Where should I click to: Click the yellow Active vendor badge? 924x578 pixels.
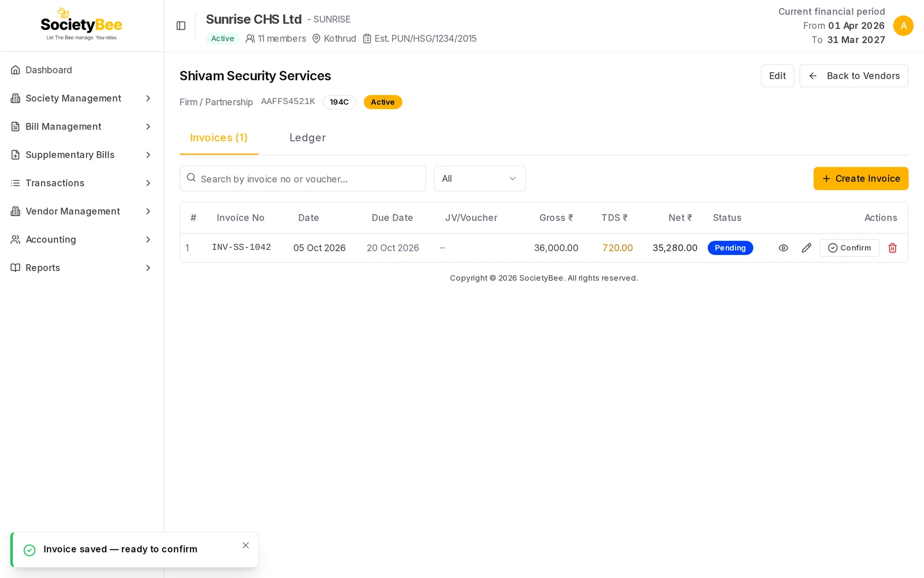coord(383,102)
